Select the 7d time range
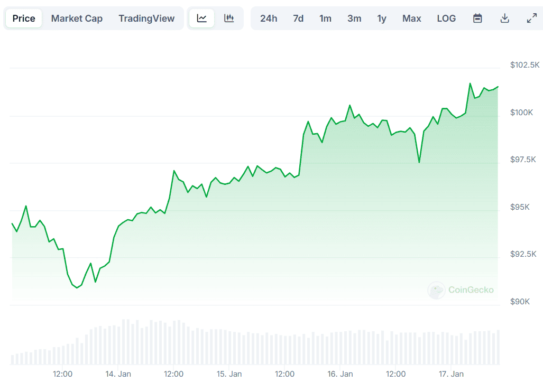Screen dimensions: 543x392 pos(298,18)
